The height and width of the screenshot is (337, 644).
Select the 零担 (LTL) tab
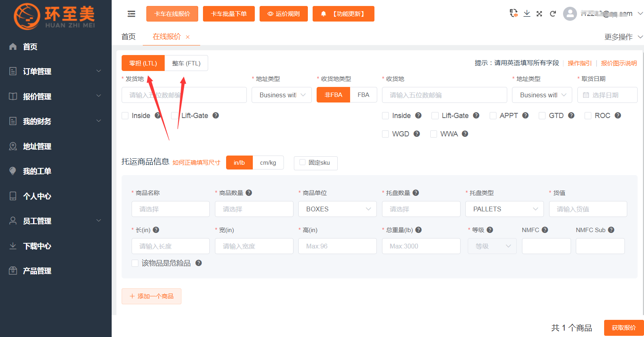[x=143, y=63]
